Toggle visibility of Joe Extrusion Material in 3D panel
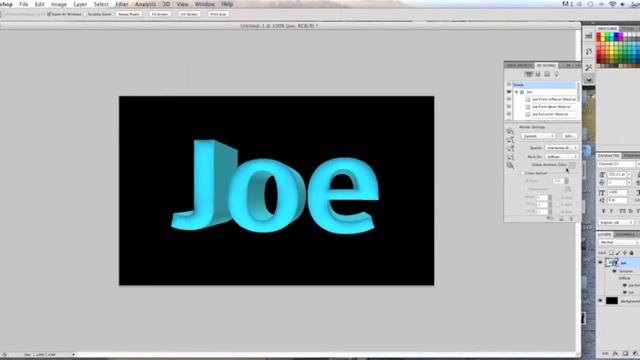 click(509, 114)
